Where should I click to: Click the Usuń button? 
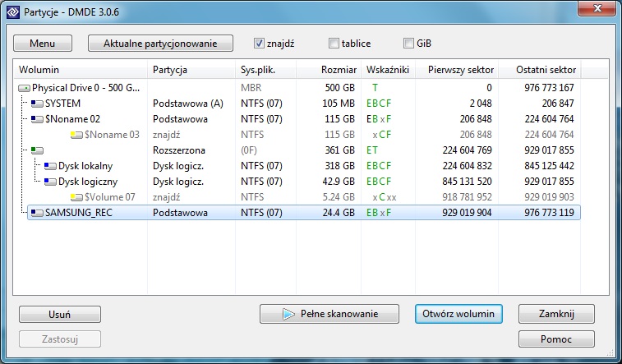(59, 315)
